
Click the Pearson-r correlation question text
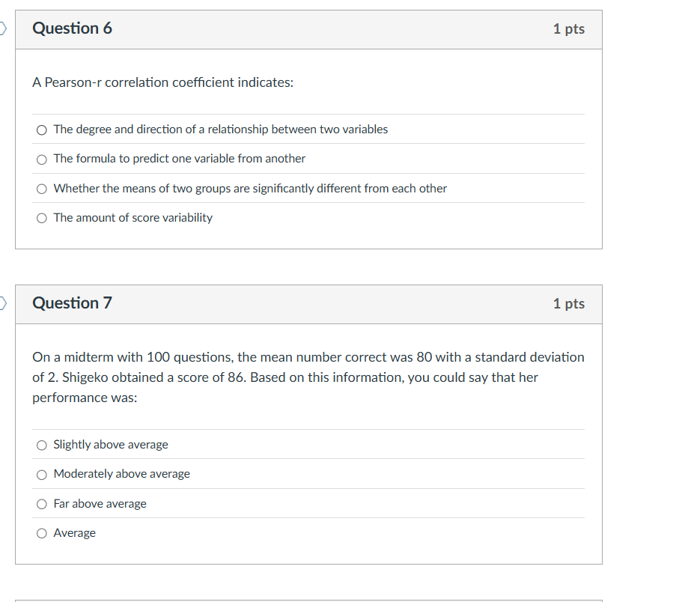click(162, 82)
